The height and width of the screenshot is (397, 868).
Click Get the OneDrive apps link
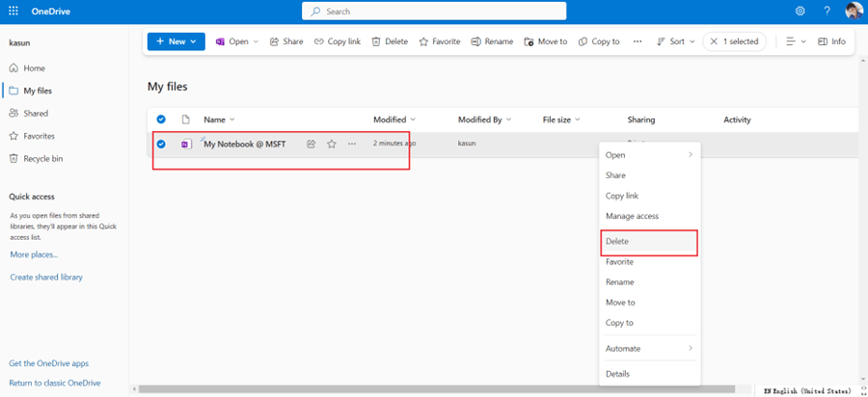[49, 363]
